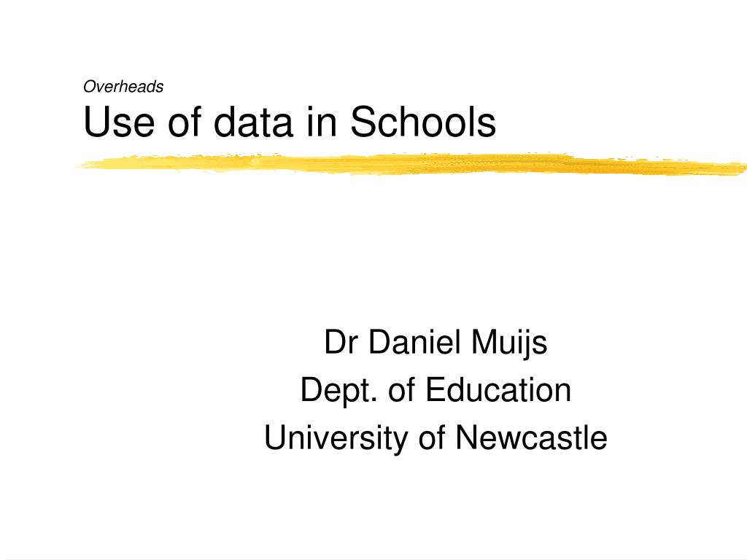Click the surname 'Muijs'
Screen dimensions: 747x560
509,343
